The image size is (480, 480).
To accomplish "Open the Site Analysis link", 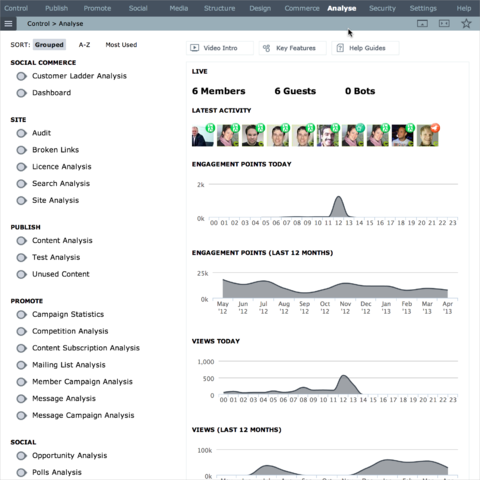I will click(x=55, y=200).
